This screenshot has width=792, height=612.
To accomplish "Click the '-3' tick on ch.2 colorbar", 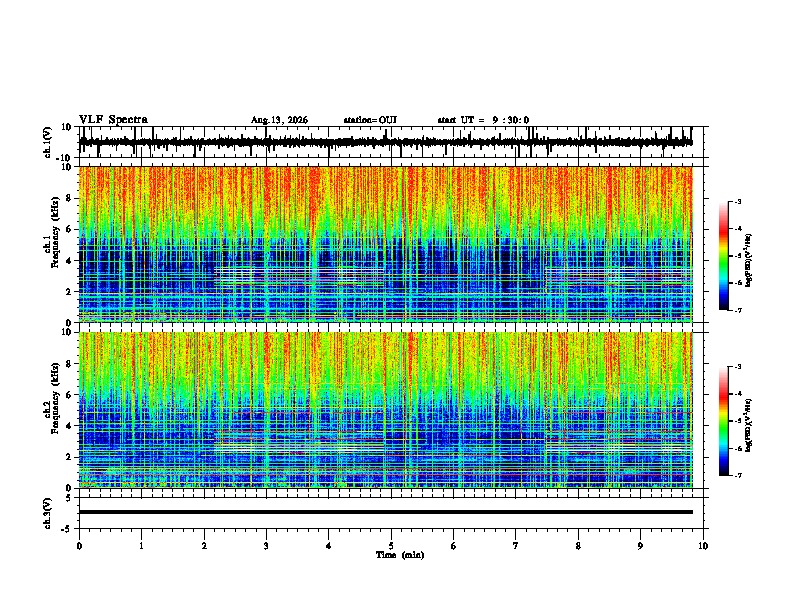I will click(x=737, y=367).
